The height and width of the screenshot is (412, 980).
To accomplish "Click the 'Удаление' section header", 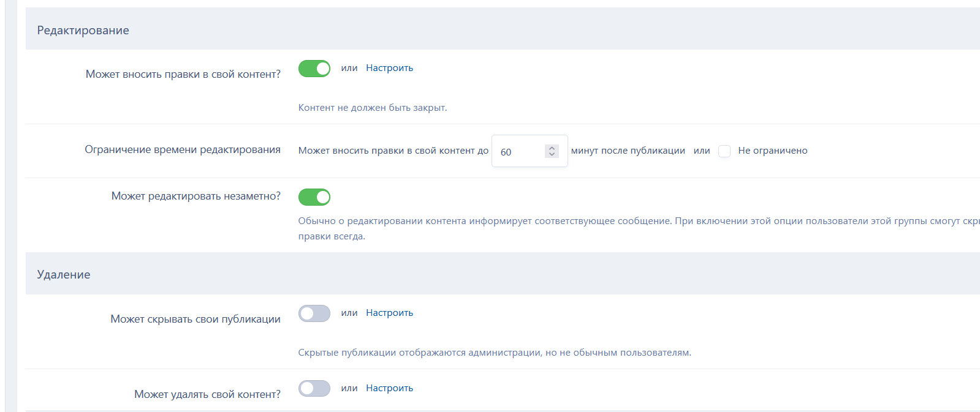I will click(64, 274).
